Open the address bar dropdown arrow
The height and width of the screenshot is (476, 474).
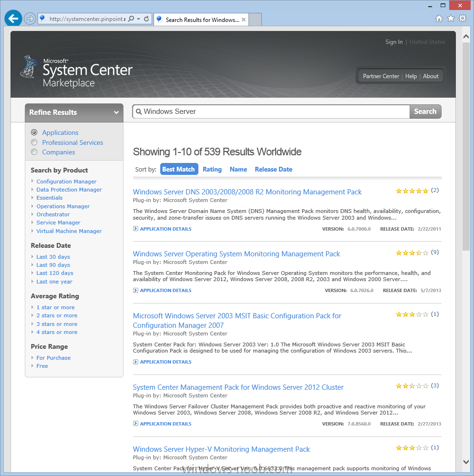(x=139, y=19)
